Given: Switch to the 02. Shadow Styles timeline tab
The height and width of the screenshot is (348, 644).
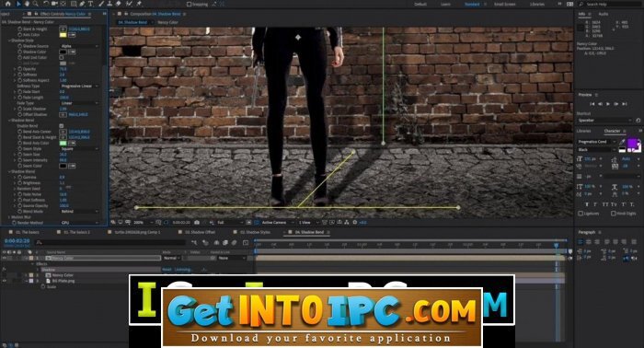Looking at the screenshot, I should tap(255, 232).
